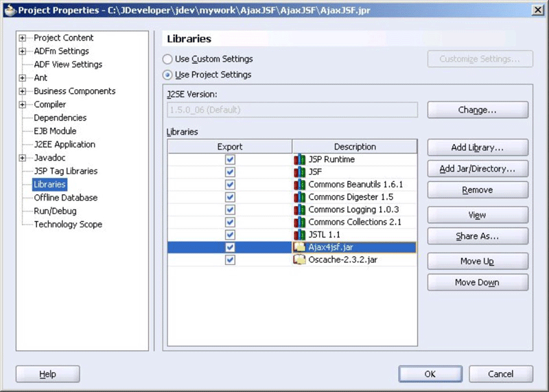Click the Description column header

(355, 147)
